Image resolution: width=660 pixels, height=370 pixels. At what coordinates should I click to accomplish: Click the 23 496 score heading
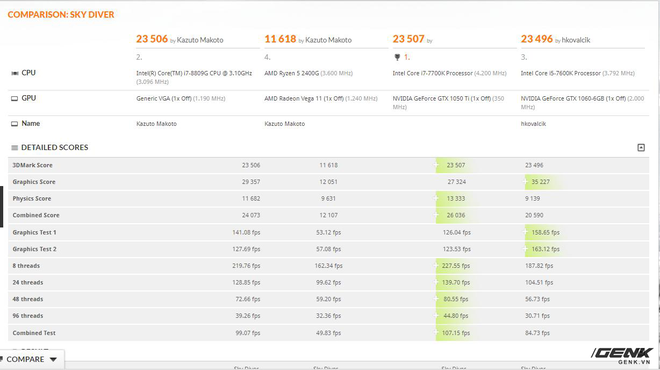tap(537, 39)
